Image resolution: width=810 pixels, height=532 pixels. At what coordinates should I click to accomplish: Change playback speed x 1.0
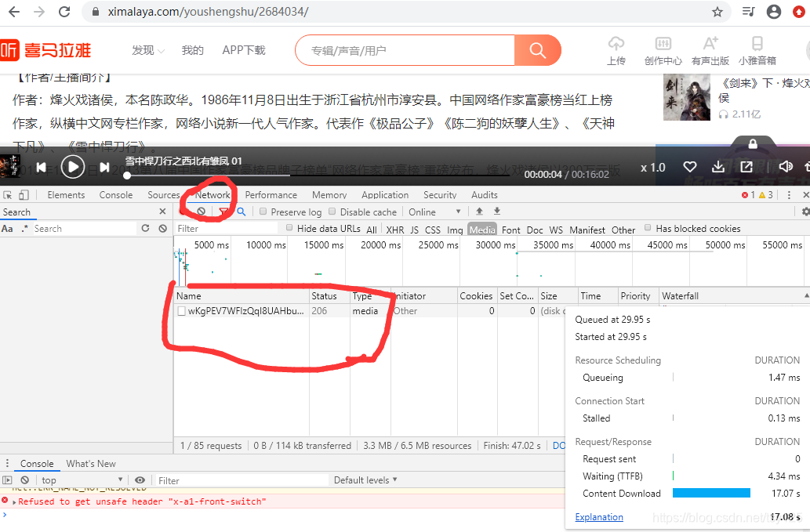tap(653, 168)
